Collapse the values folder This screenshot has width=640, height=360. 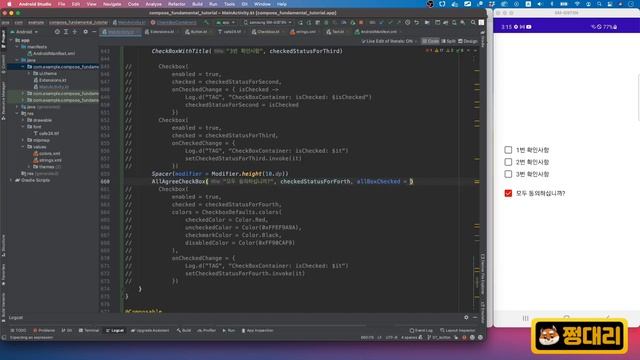(23, 147)
